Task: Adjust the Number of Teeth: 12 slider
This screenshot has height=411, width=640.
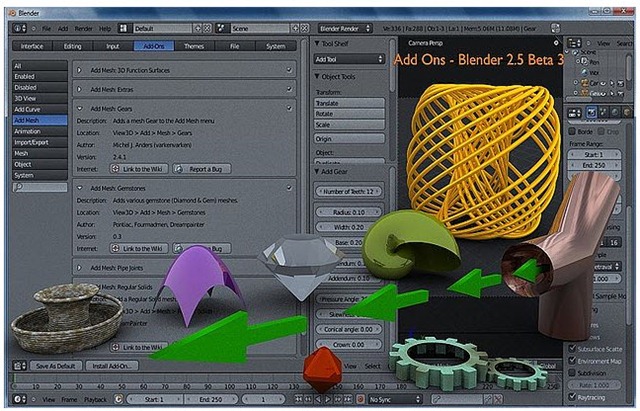Action: [x=349, y=191]
